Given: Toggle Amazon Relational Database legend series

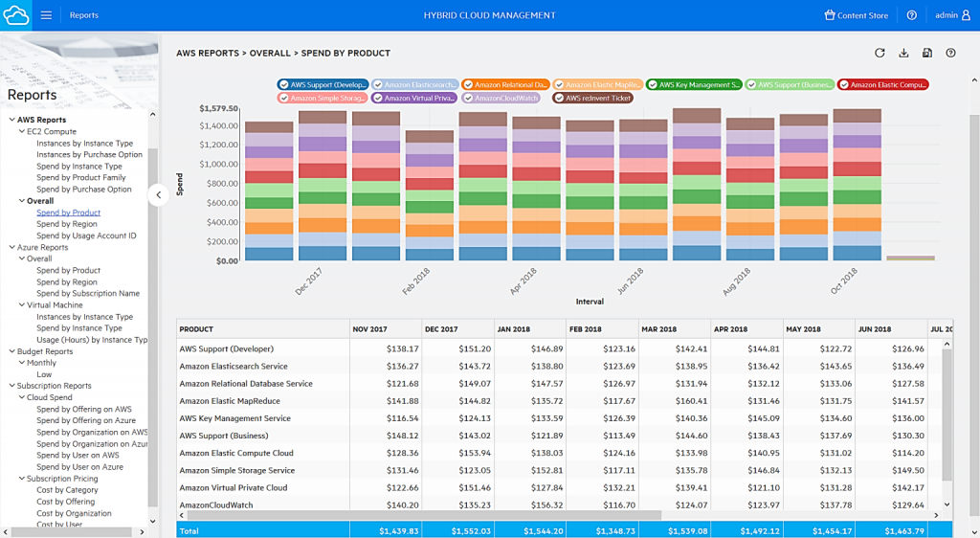Looking at the screenshot, I should pos(505,85).
